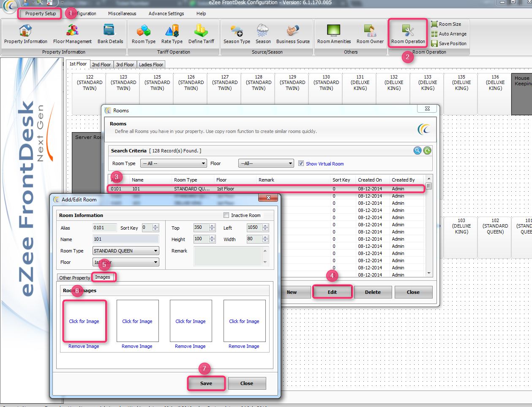Increase Width value spinner

tap(265, 237)
